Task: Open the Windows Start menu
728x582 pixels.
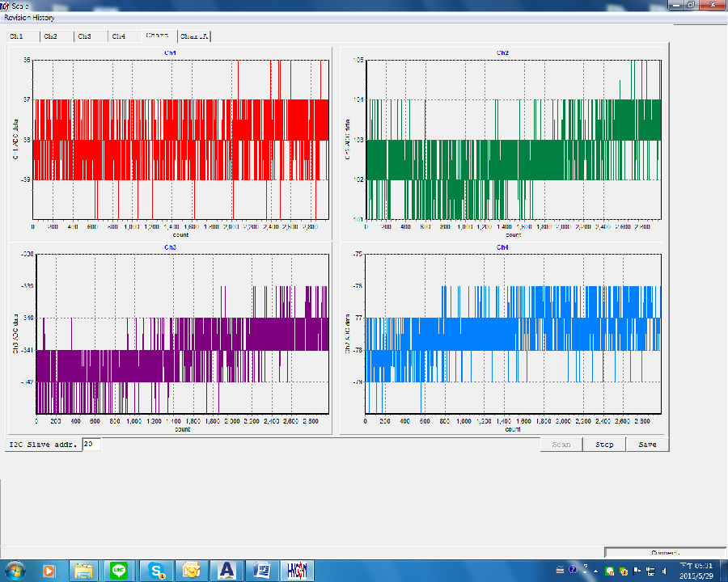Action: pos(15,571)
